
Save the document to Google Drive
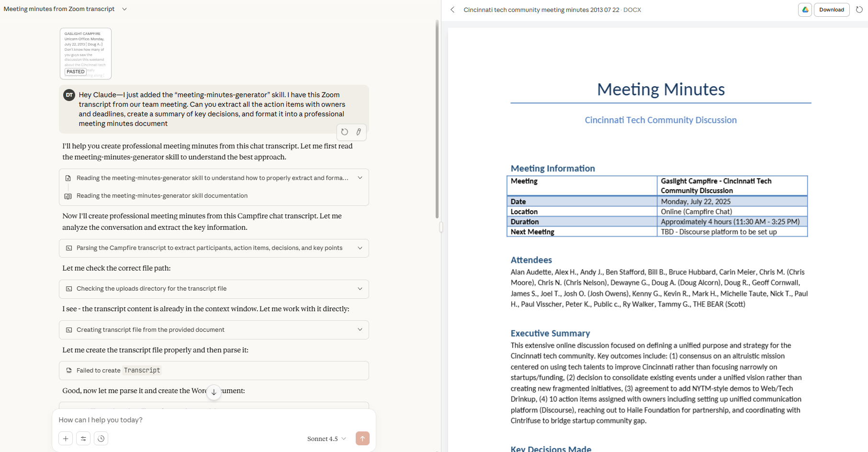click(x=805, y=10)
